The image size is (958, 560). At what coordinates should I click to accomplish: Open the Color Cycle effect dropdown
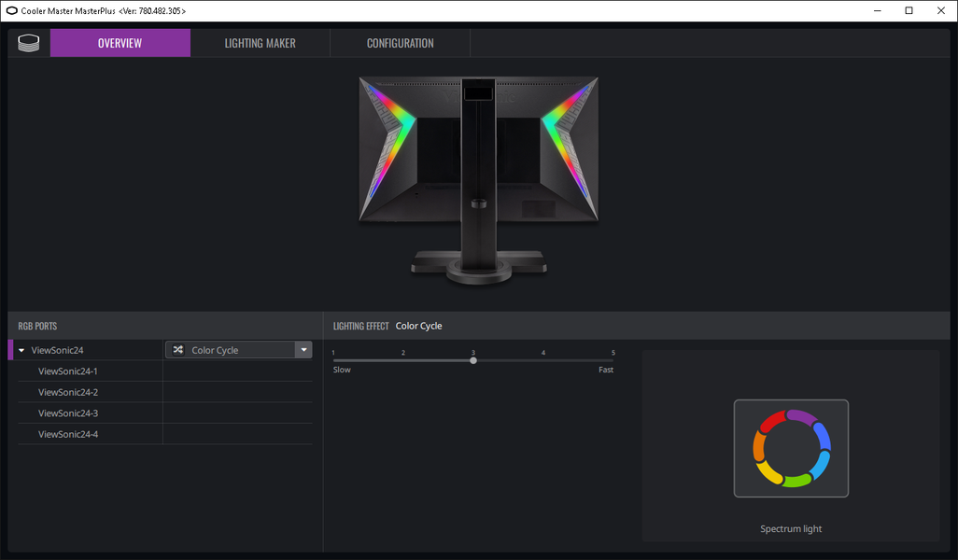click(238, 349)
